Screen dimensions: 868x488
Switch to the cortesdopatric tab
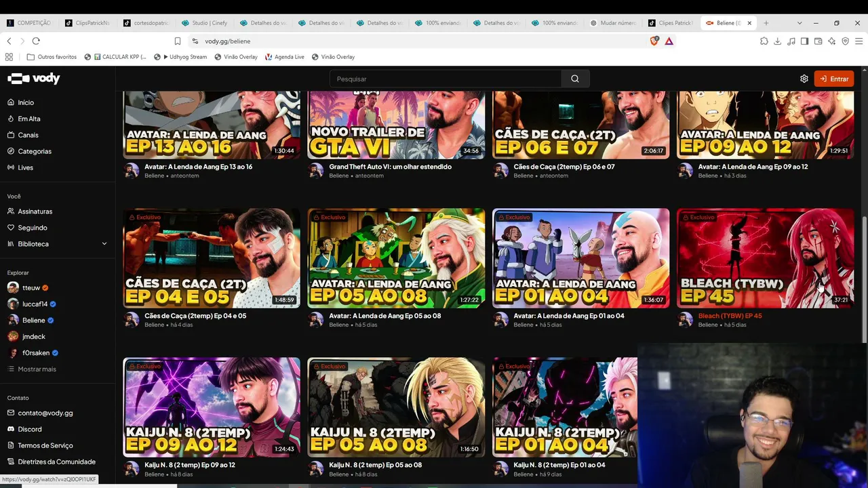pos(146,23)
